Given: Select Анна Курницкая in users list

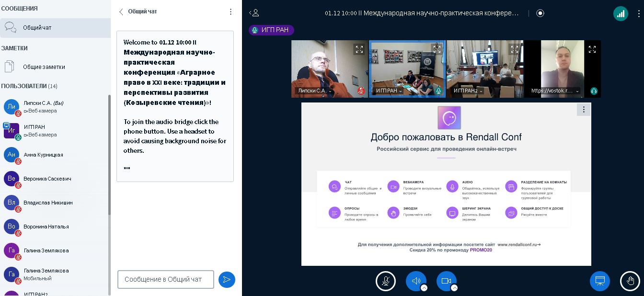Looking at the screenshot, I should 54,155.
